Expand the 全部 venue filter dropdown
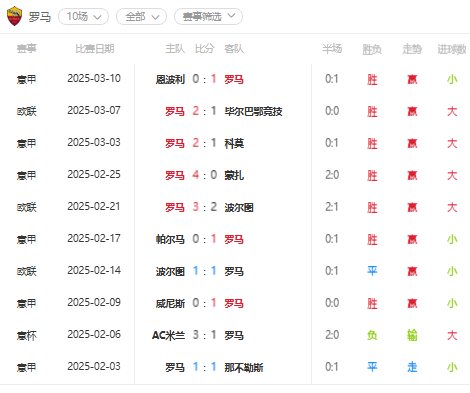 pos(141,16)
